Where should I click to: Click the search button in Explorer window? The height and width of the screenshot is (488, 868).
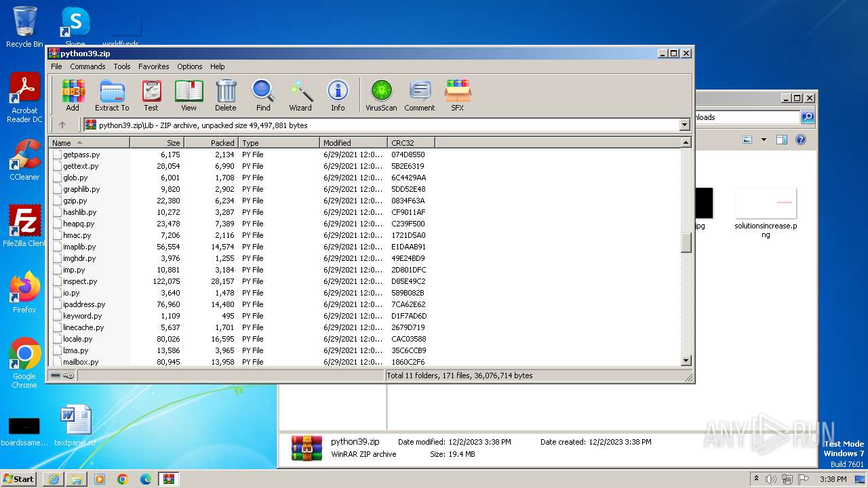808,117
